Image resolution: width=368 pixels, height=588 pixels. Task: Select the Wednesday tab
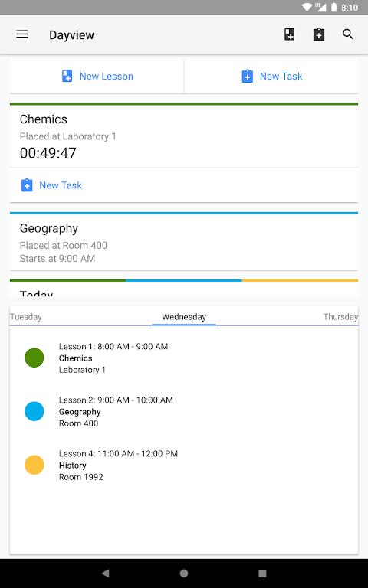pyautogui.click(x=184, y=317)
